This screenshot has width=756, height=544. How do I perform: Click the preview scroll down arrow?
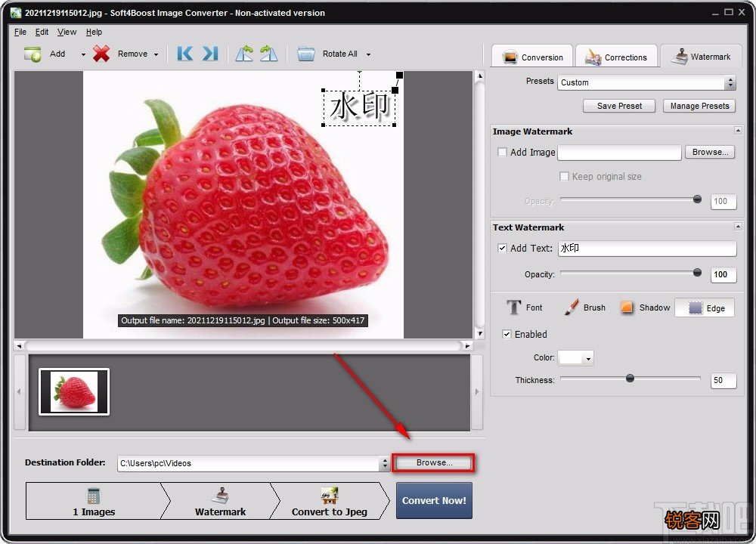pos(480,333)
